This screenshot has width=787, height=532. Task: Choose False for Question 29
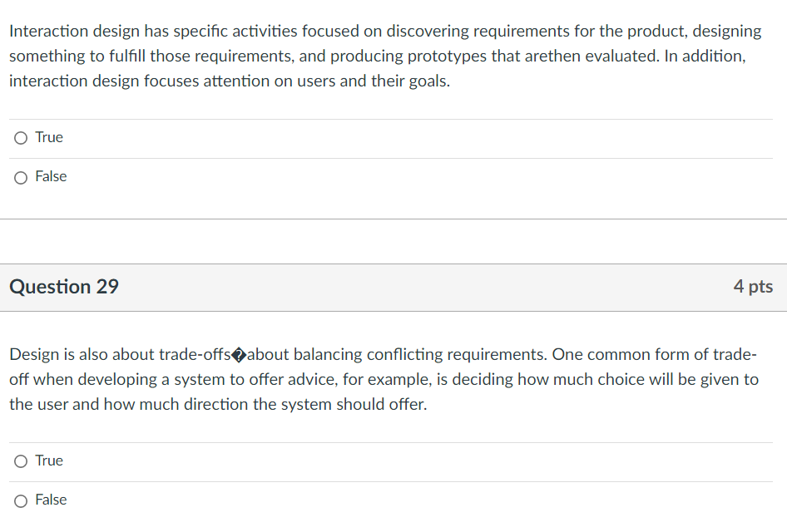pos(20,500)
